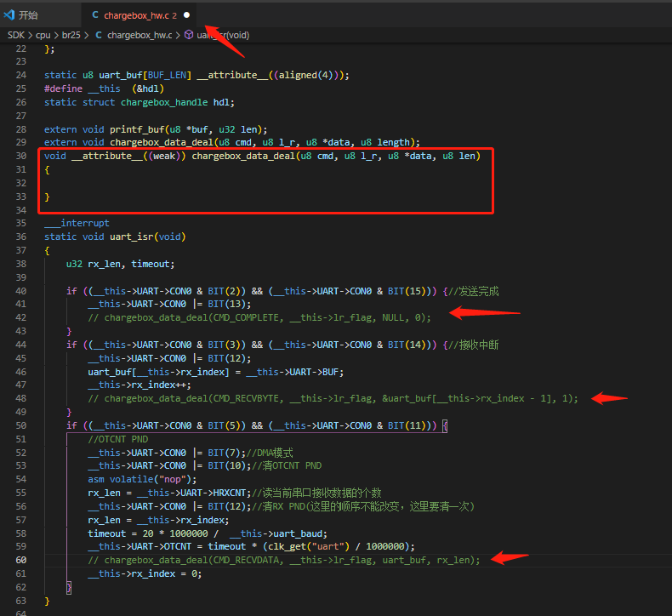Click commented CMD_RECVBYTE call on line 48
This screenshot has height=616, width=672.
point(333,399)
